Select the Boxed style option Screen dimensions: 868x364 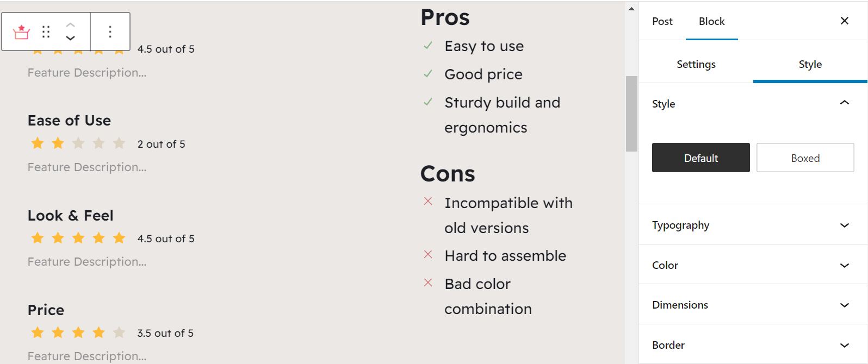coord(805,158)
